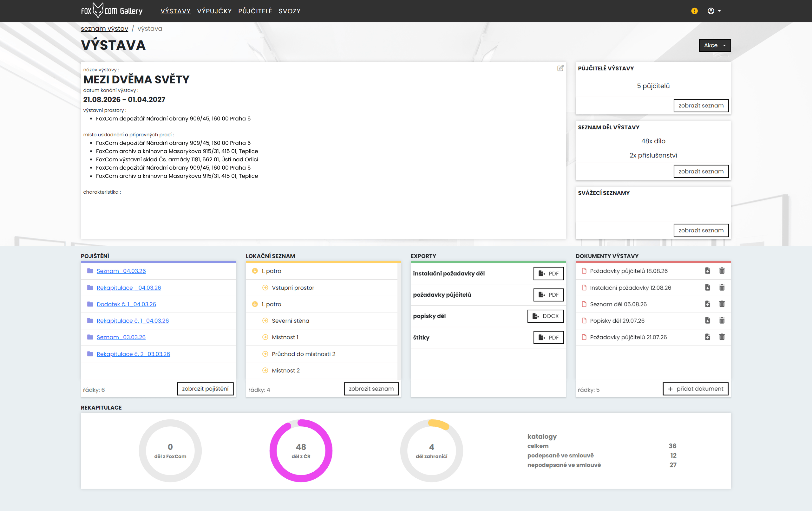Export popisky děl as DOCX
This screenshot has height=511, width=812.
tap(545, 316)
